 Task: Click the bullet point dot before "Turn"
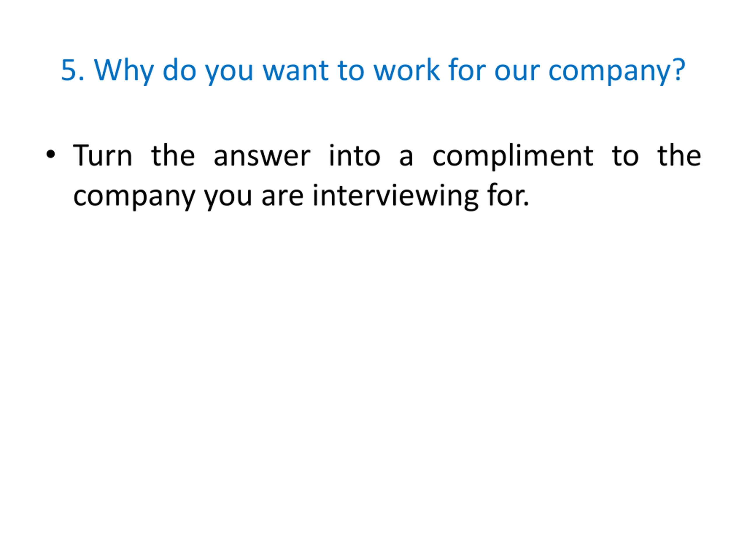(x=50, y=155)
